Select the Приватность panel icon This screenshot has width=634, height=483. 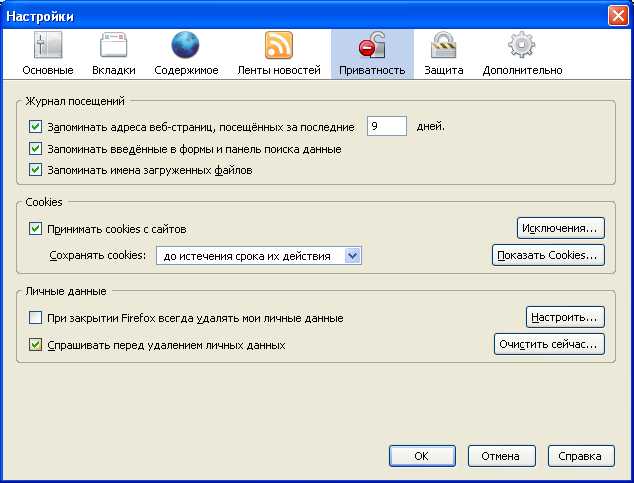click(x=371, y=46)
